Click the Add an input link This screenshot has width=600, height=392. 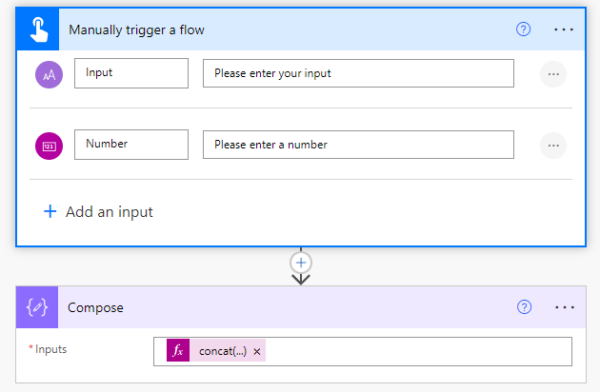109,212
